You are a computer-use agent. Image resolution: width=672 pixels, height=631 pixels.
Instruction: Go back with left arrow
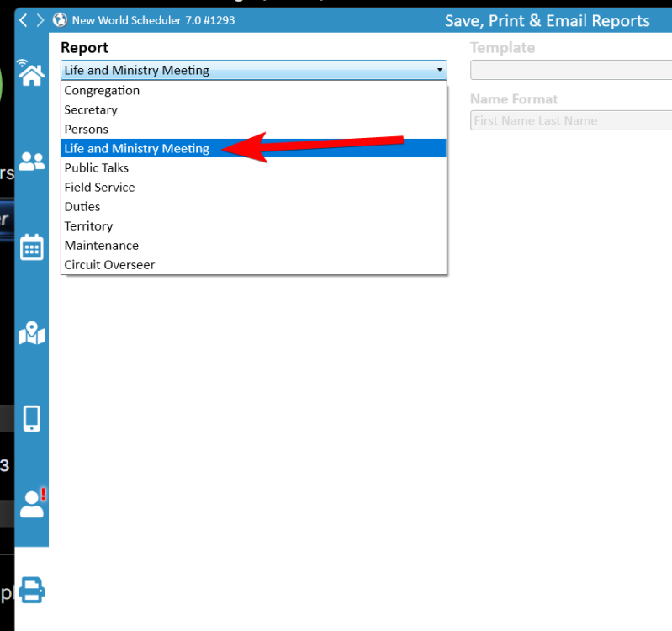click(x=24, y=20)
